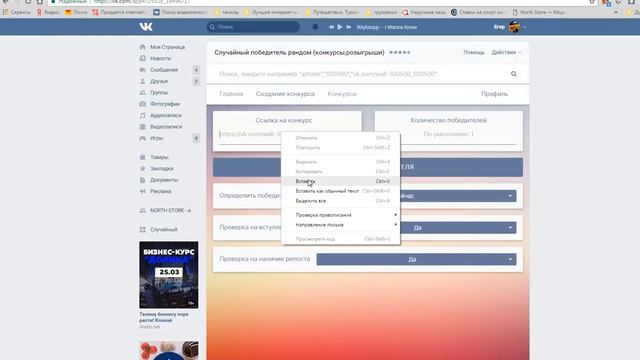Image resolution: width=640 pixels, height=360 pixels.
Task: Focus the VK header search field
Action: (253, 27)
